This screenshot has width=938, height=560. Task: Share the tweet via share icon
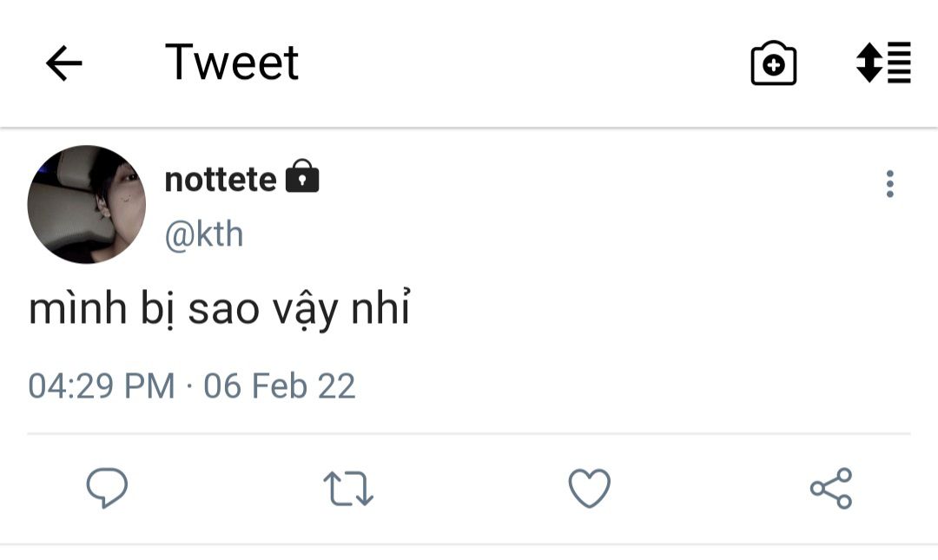[x=831, y=488]
